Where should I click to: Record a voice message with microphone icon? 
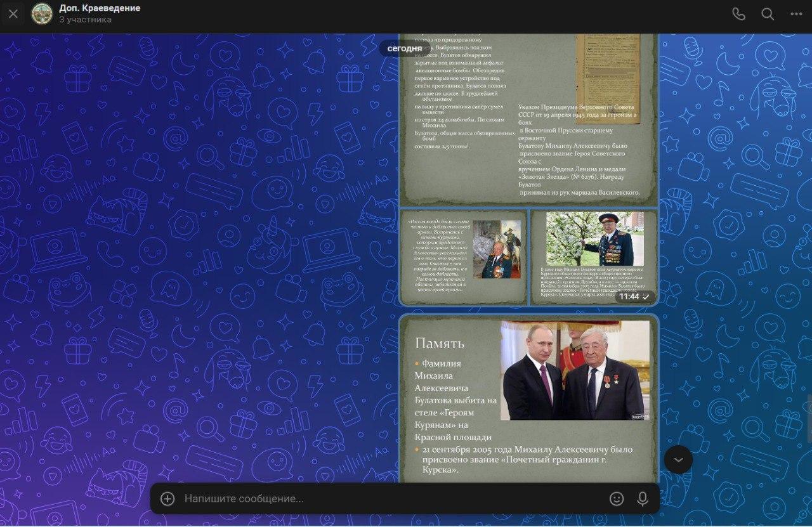[643, 498]
